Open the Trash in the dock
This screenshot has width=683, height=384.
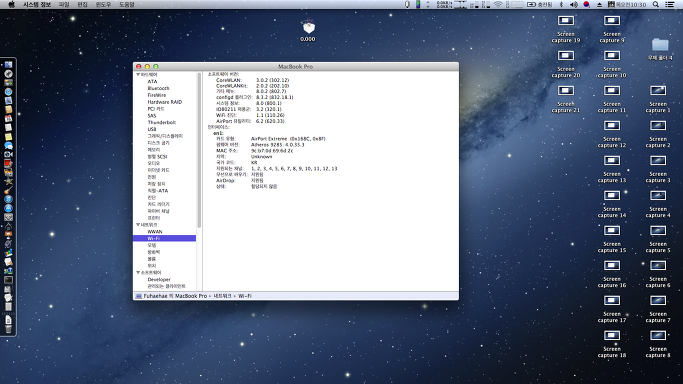click(x=8, y=329)
